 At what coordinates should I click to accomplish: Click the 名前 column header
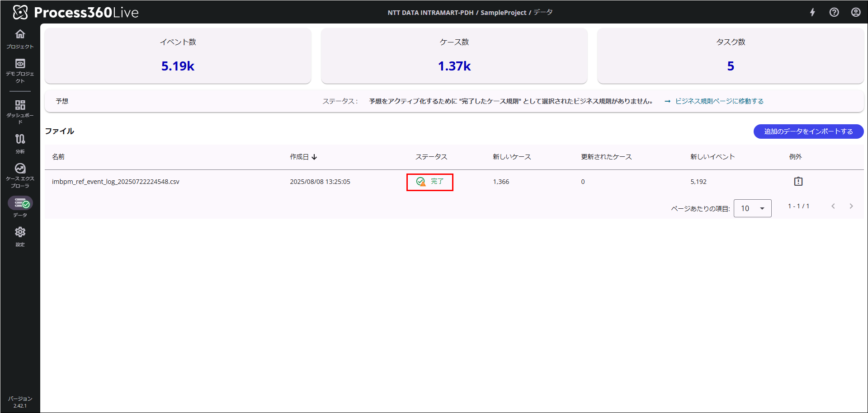pyautogui.click(x=58, y=157)
